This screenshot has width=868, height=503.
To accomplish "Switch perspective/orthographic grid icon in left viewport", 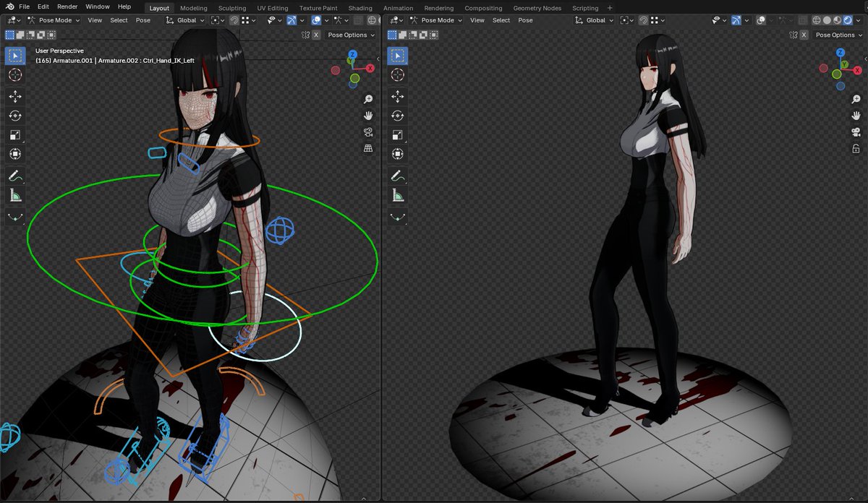I will 368,148.
